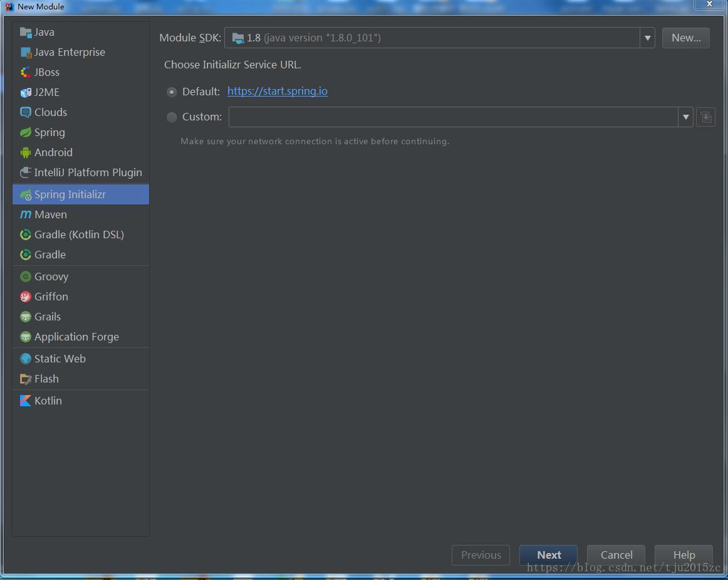Choose Java module type
Viewport: 728px width, 580px height.
point(81,32)
